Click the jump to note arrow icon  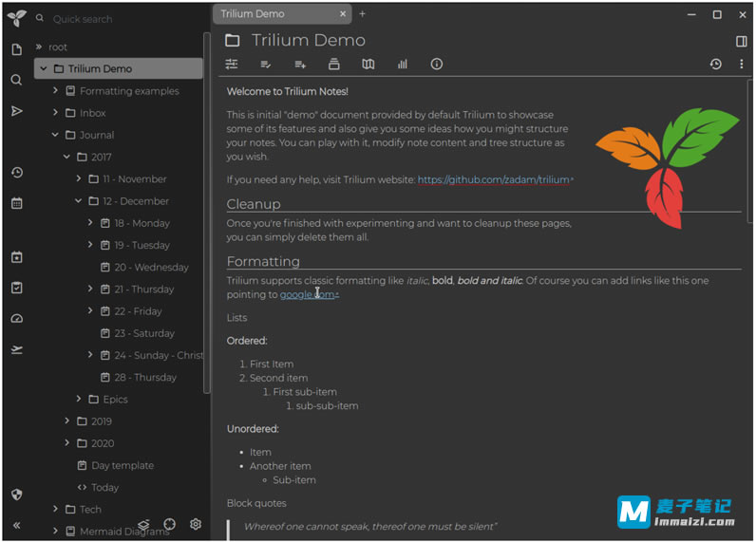[x=17, y=111]
